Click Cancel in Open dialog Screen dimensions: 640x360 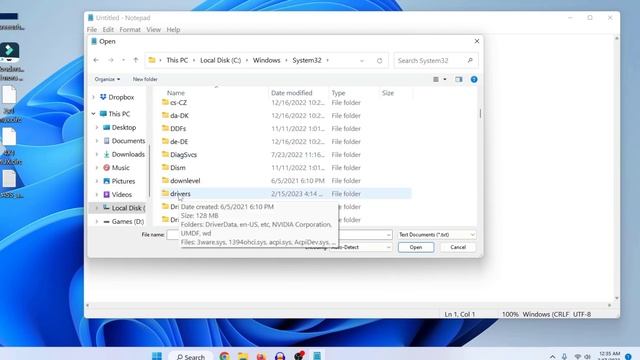click(458, 247)
